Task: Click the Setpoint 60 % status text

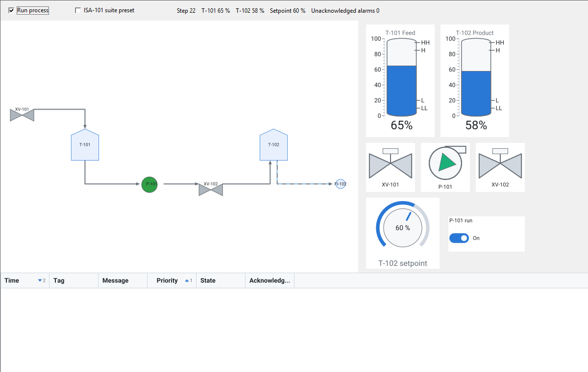Action: (288, 11)
